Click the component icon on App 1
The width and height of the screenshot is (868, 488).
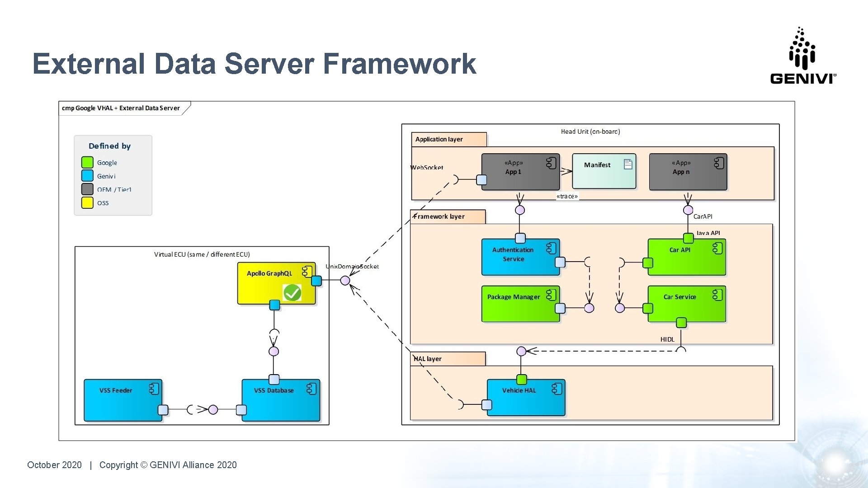tap(551, 163)
